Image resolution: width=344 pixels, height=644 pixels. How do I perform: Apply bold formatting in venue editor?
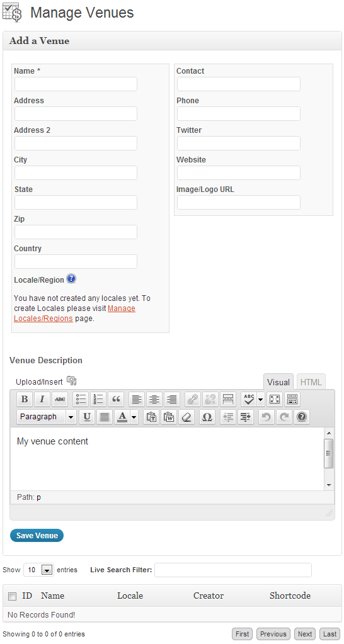coord(24,399)
